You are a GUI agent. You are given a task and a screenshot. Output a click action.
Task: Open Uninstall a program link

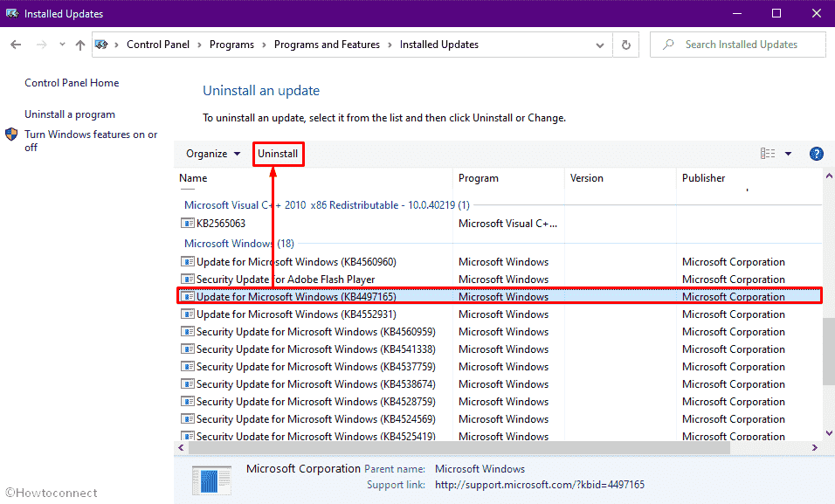click(x=70, y=114)
